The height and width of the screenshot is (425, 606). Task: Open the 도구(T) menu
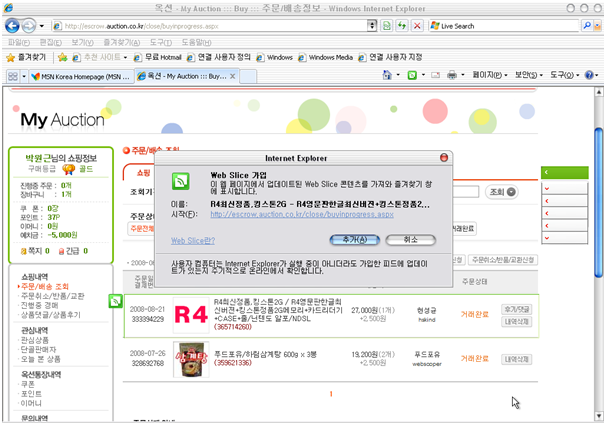pos(161,42)
